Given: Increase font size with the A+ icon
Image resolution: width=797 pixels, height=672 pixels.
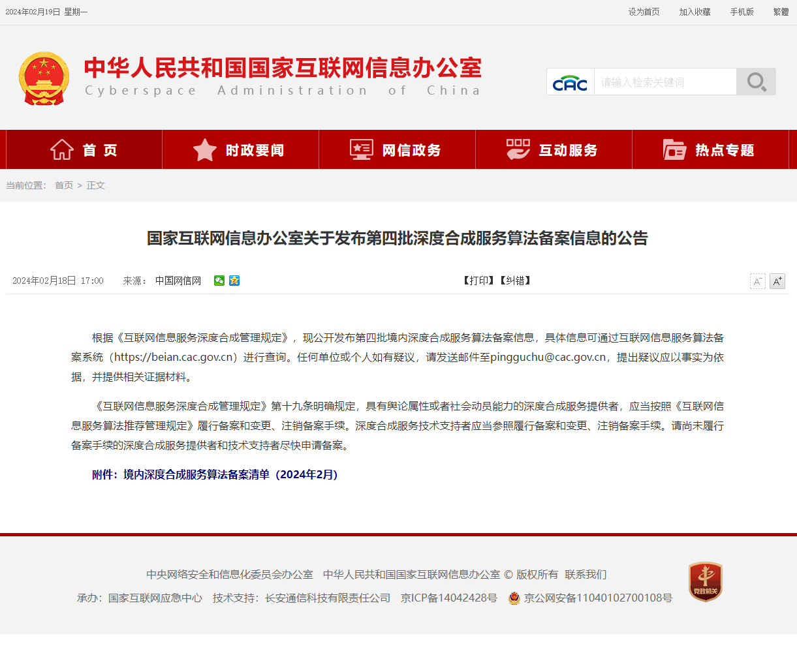Looking at the screenshot, I should point(777,281).
